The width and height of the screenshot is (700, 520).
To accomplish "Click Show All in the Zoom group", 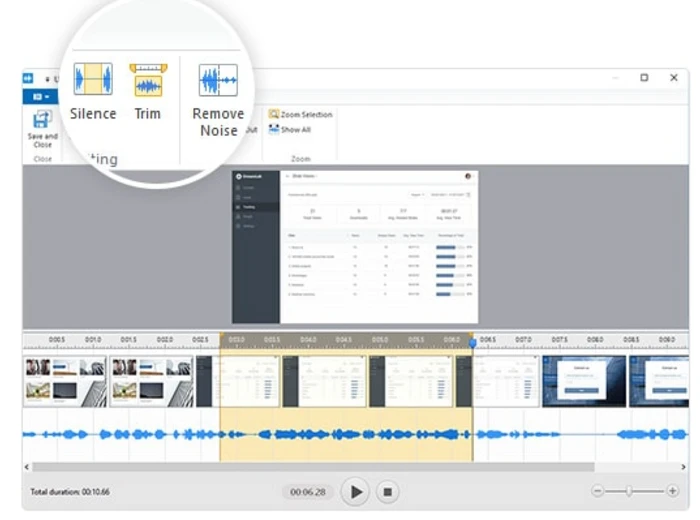I will [290, 129].
